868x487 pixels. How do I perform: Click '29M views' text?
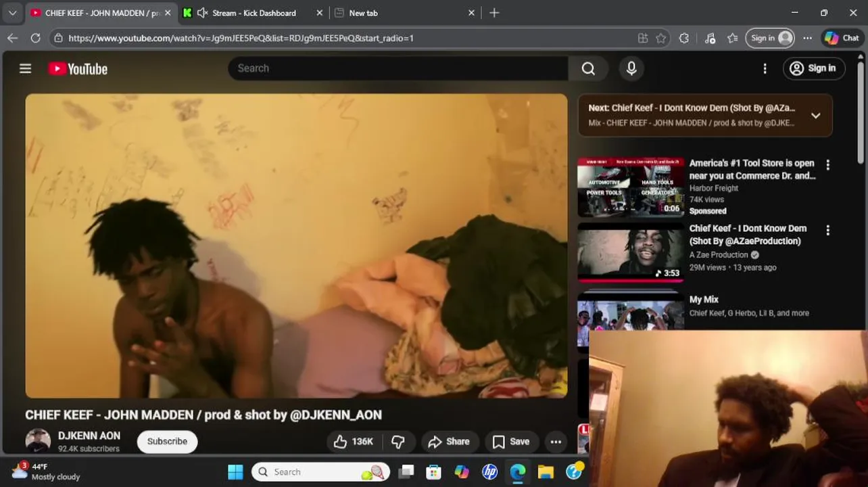pos(706,268)
